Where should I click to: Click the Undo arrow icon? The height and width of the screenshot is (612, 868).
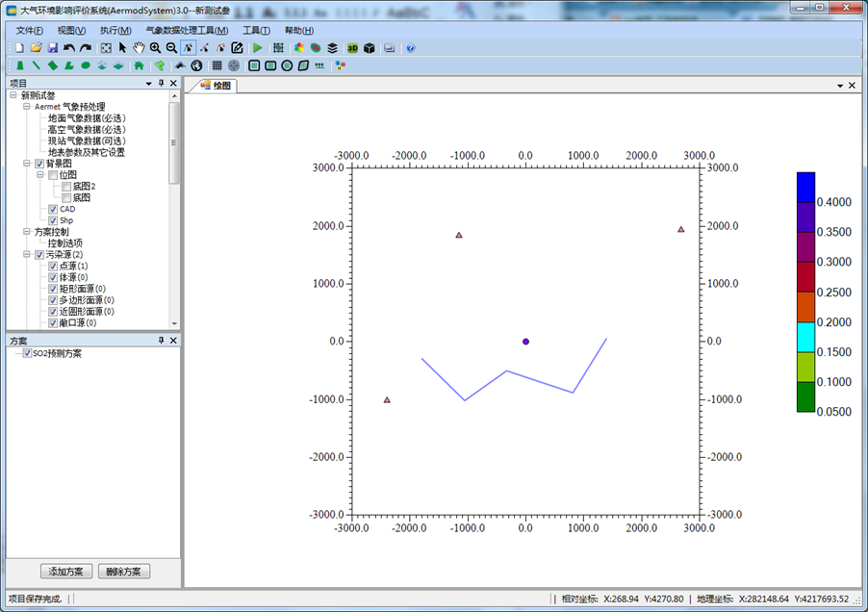click(x=69, y=47)
